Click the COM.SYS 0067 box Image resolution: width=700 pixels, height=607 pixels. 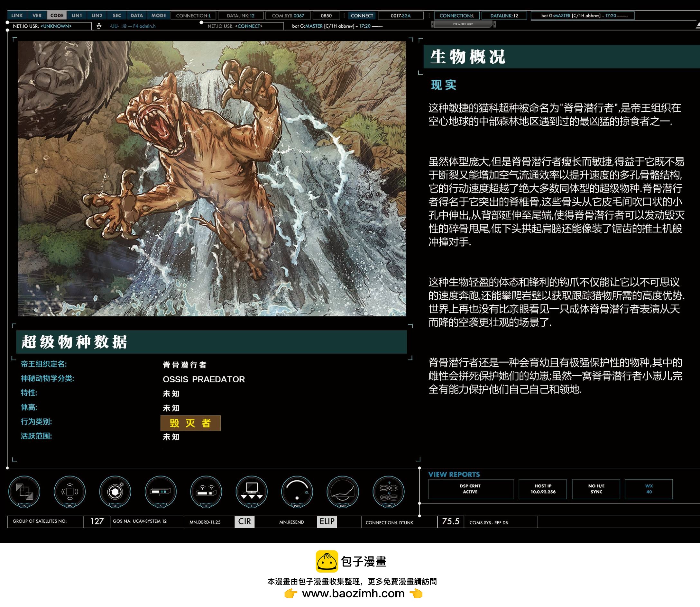[288, 15]
